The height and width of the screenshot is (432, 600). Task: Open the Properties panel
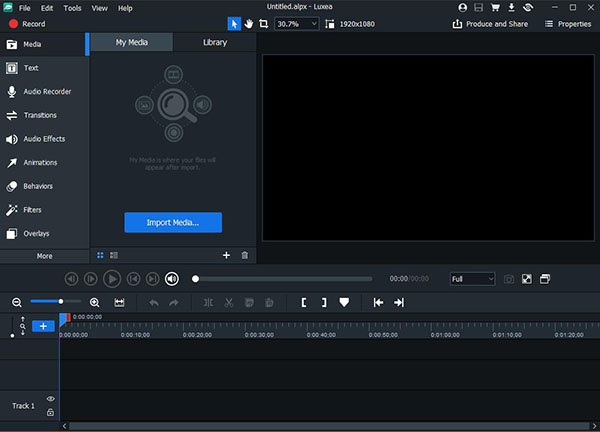tap(568, 24)
